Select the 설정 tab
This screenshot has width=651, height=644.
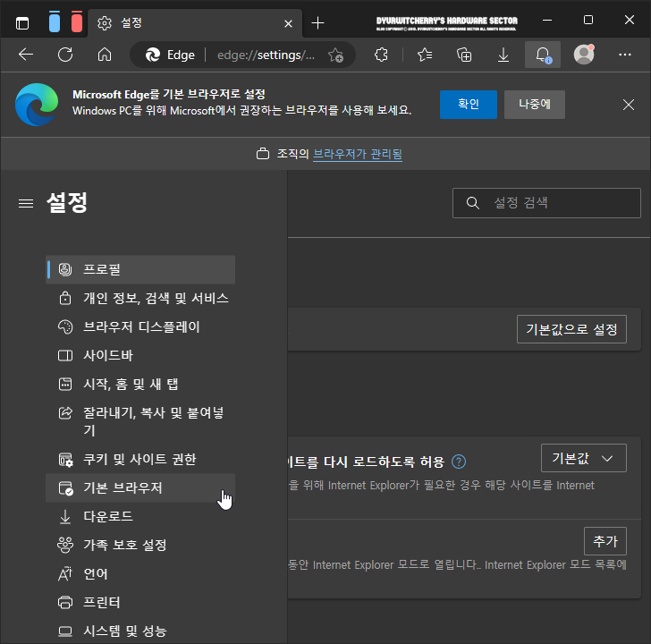point(193,23)
